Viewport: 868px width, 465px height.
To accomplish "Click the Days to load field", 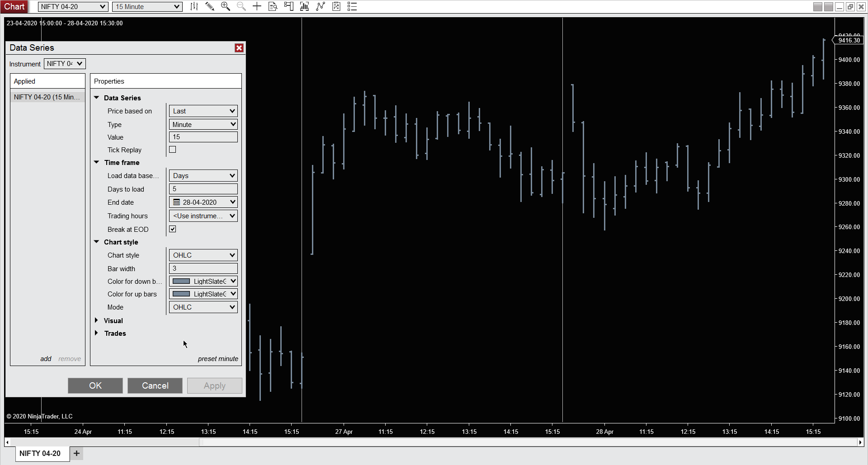I will [203, 189].
